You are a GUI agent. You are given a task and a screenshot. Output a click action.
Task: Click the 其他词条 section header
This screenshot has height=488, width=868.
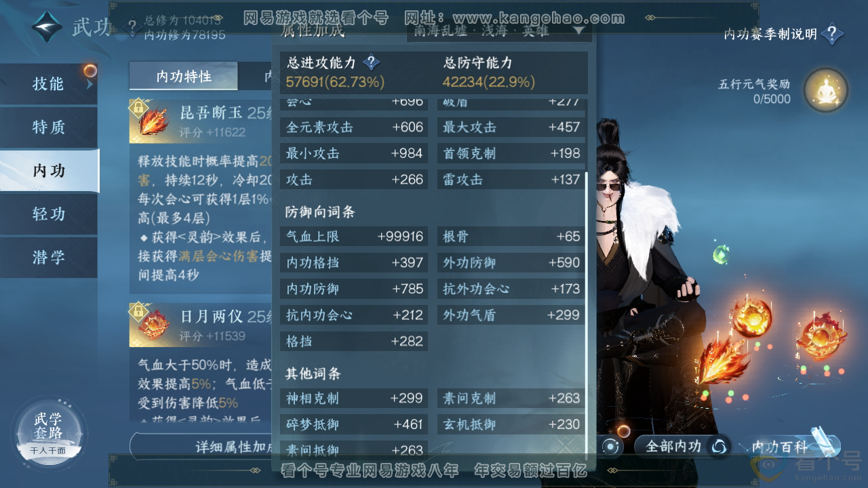coord(313,373)
